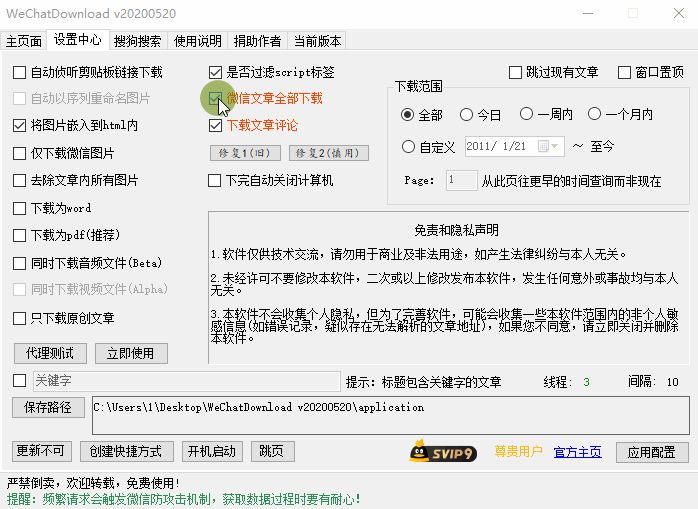Click the 跳页 button

point(272,452)
